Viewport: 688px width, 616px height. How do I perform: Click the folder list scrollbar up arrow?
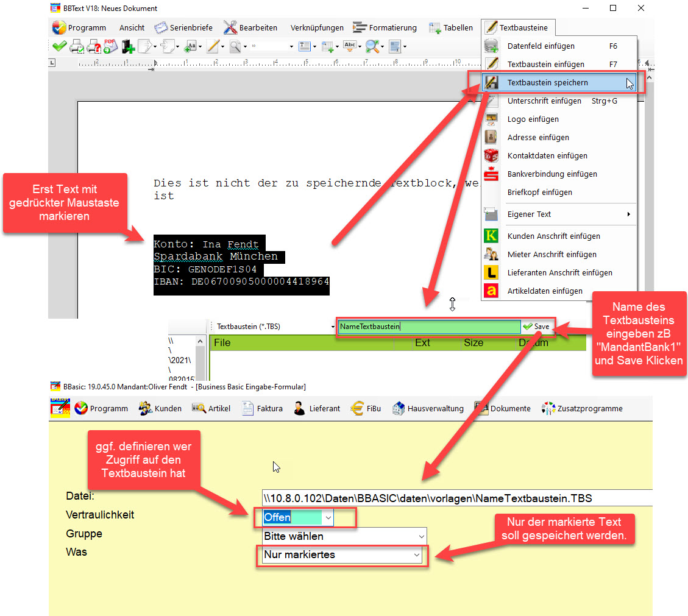(200, 341)
